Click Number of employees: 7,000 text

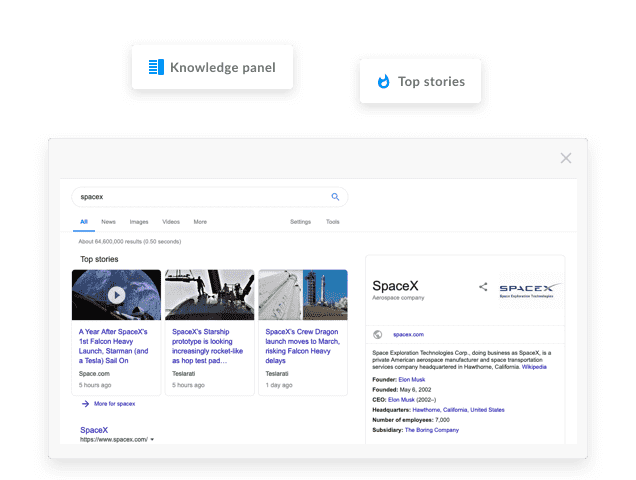coord(411,420)
